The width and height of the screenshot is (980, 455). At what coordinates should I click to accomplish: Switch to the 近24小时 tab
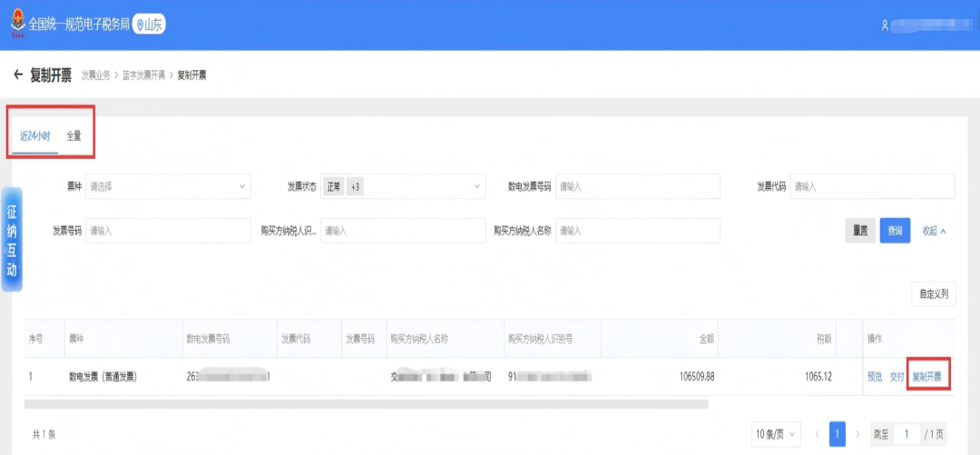[x=35, y=136]
